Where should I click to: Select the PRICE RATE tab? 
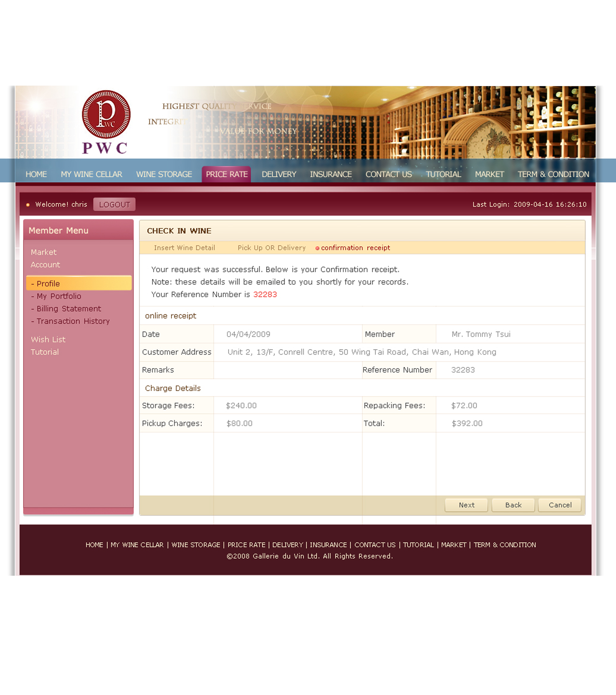point(227,174)
